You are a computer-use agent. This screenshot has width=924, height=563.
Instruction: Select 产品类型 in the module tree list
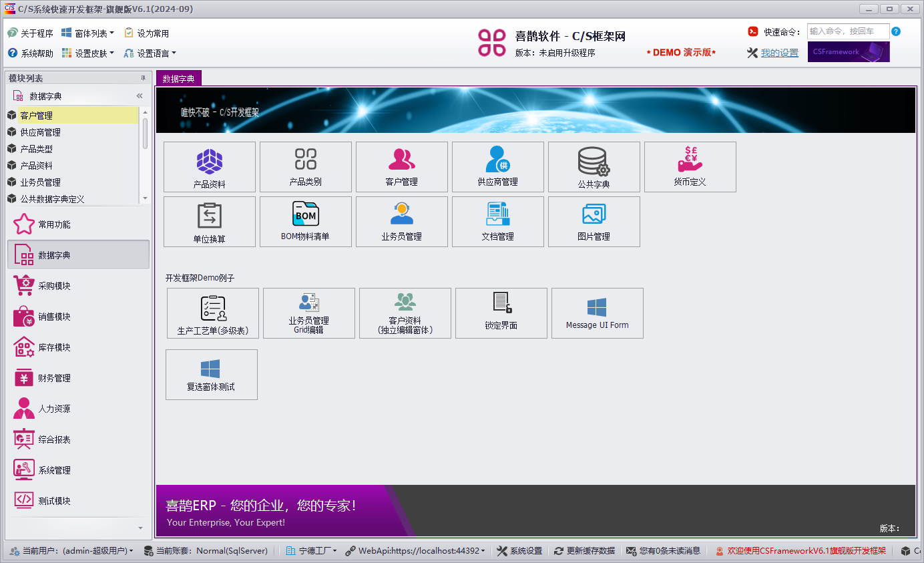(72, 149)
